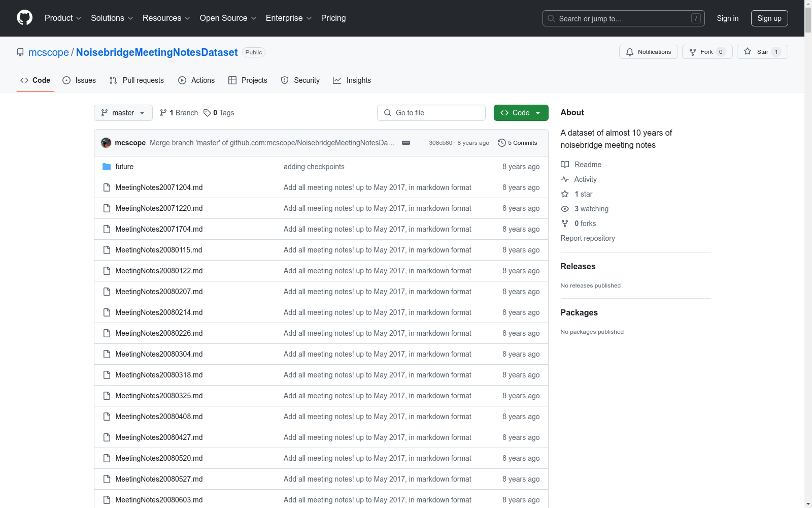Select the Code tab

coord(36,80)
